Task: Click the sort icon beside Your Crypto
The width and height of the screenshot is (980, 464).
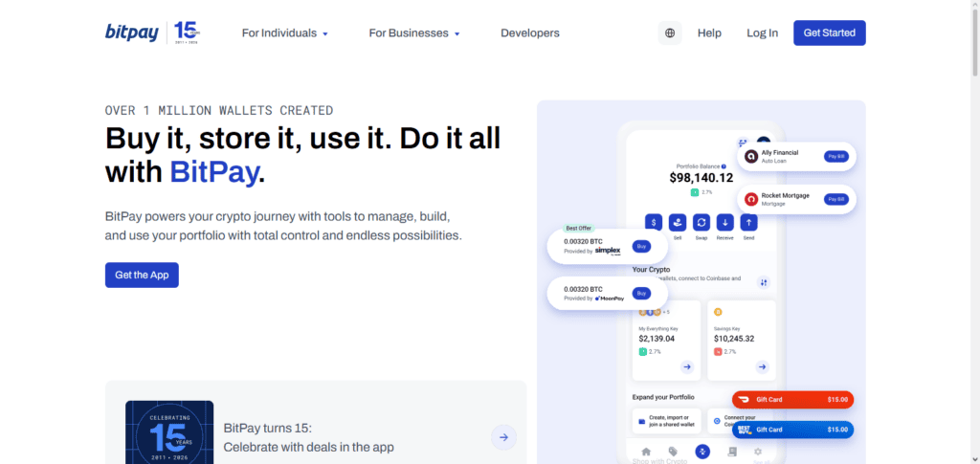Action: (764, 282)
